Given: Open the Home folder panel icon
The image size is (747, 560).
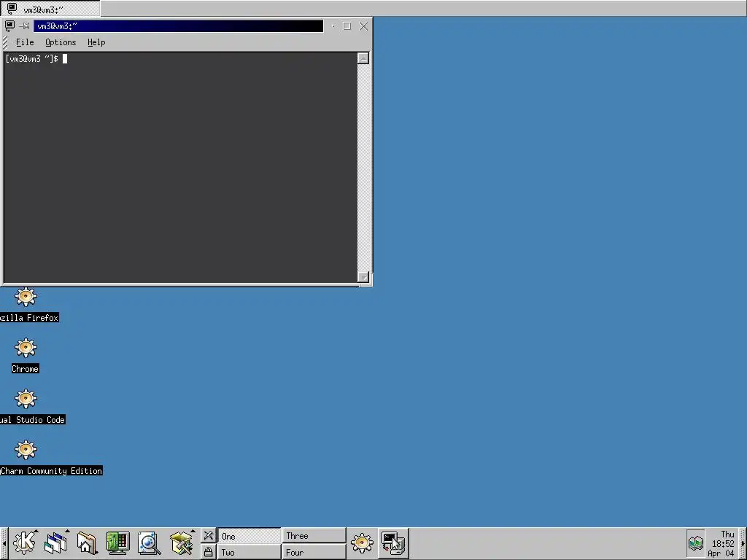Looking at the screenshot, I should 87,542.
